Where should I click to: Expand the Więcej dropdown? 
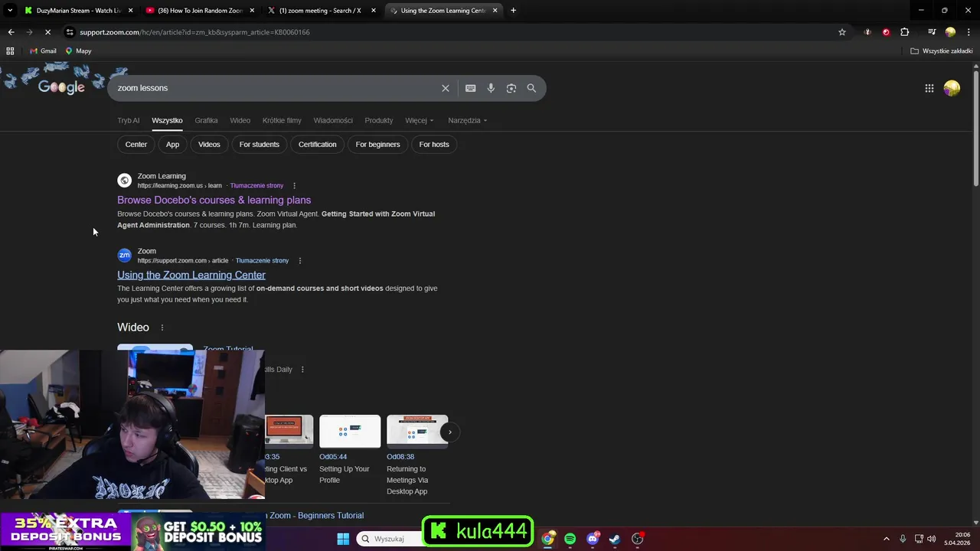pos(420,120)
